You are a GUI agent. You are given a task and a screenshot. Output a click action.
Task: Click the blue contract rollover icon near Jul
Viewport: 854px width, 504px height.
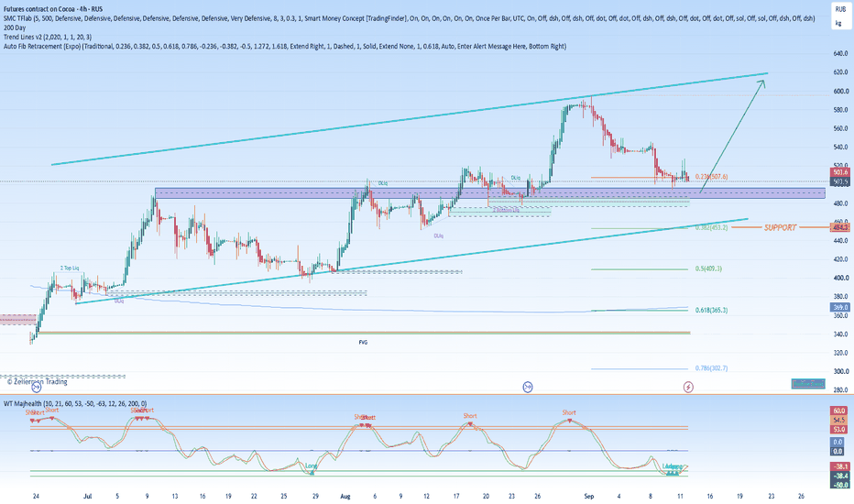tap(37, 388)
